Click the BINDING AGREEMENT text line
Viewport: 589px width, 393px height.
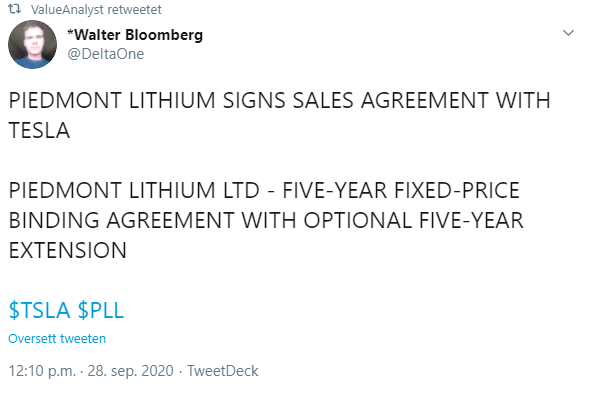point(266,220)
